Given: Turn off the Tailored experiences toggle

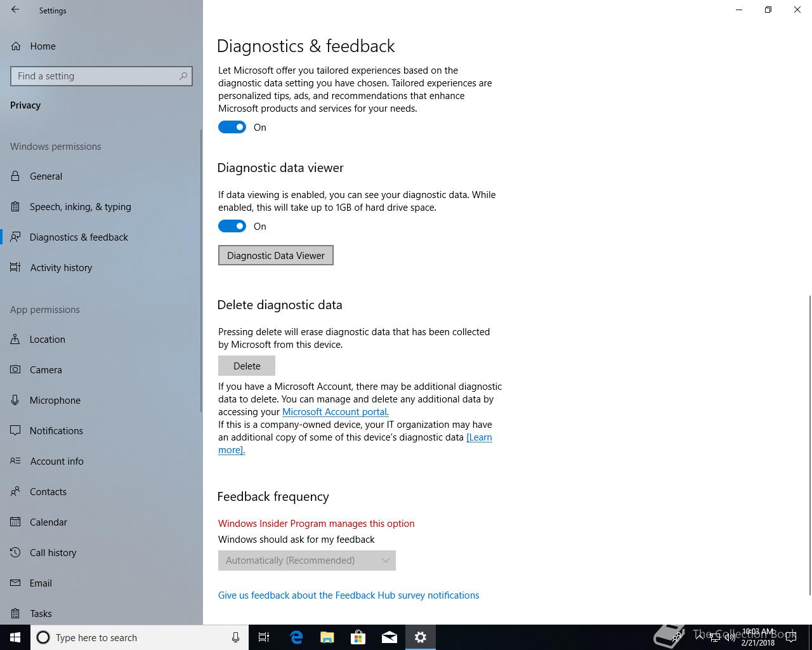Looking at the screenshot, I should tap(232, 127).
